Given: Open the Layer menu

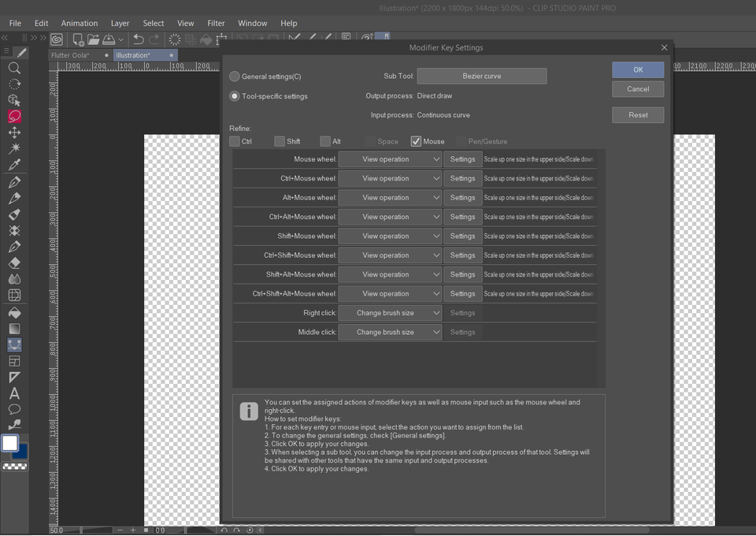Looking at the screenshot, I should point(120,23).
